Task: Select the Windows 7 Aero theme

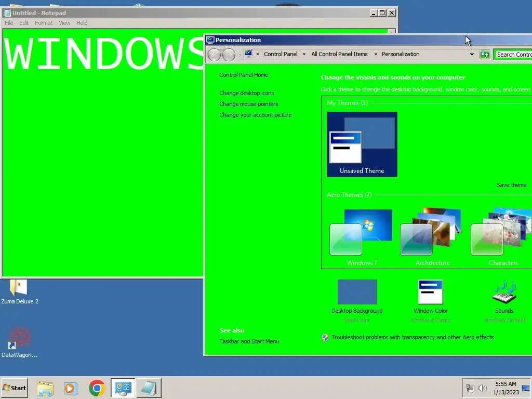Action: click(x=362, y=237)
